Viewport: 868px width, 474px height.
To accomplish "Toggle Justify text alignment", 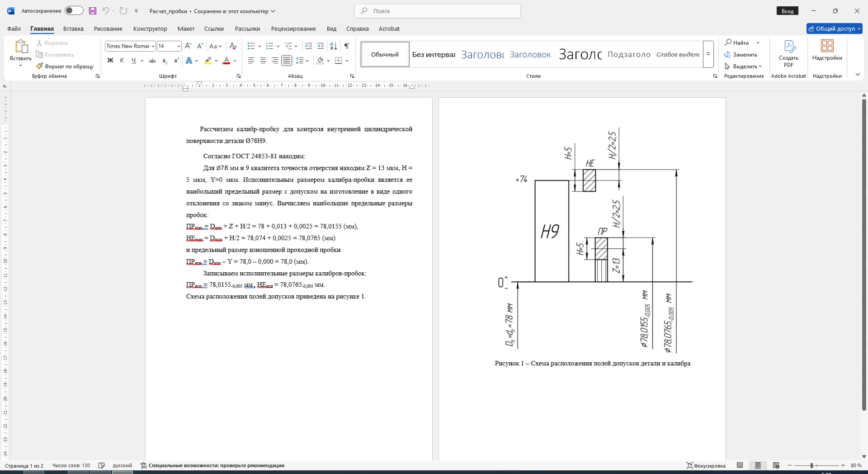I will point(287,61).
